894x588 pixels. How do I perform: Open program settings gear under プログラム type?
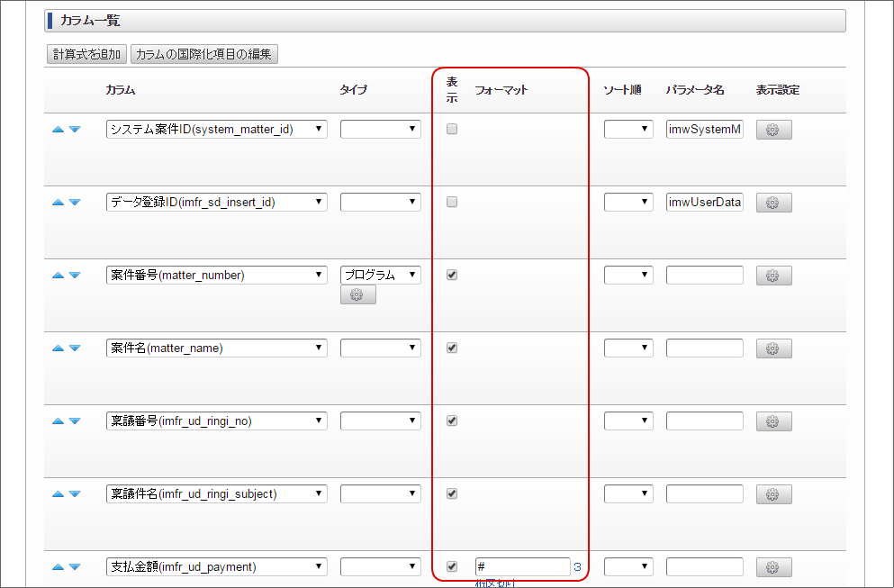358,294
